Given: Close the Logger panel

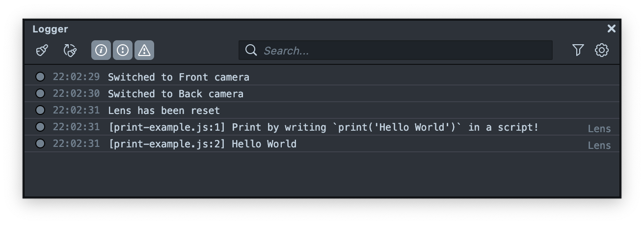Looking at the screenshot, I should pos(611,29).
